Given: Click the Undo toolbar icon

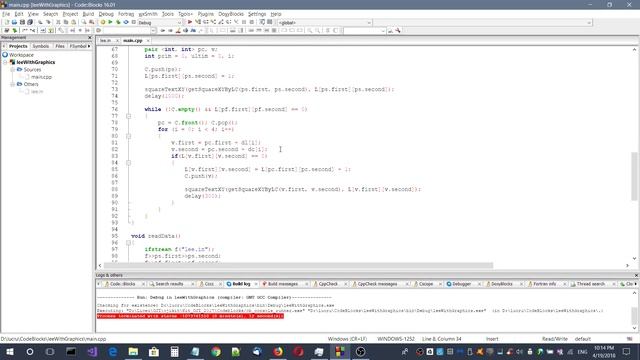Looking at the screenshot, I should click(x=40, y=22).
